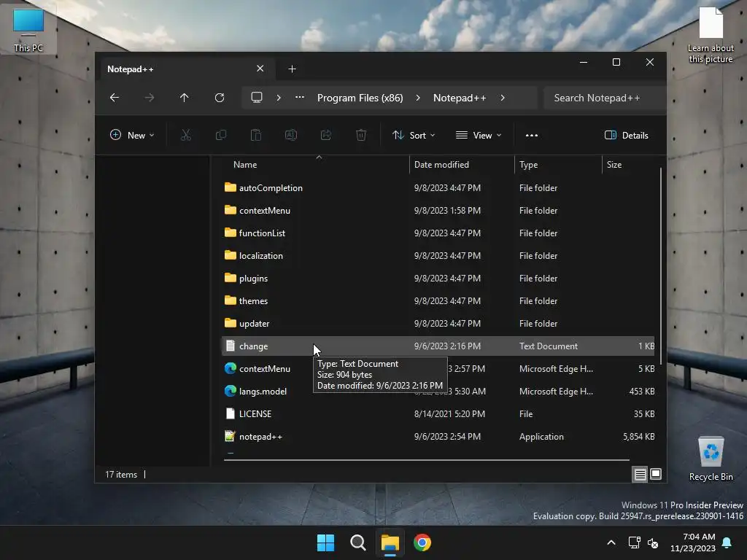The width and height of the screenshot is (747, 560).
Task: Select Learn about this picture icon
Action: pos(711,35)
